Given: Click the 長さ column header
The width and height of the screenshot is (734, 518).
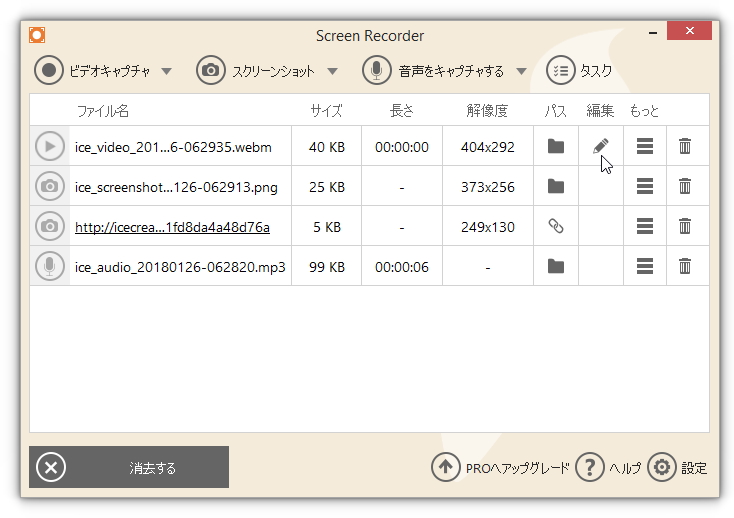Looking at the screenshot, I should pos(402,111).
